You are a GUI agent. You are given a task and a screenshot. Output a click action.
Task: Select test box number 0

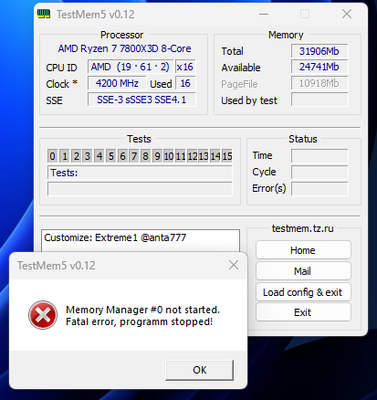pos(53,156)
